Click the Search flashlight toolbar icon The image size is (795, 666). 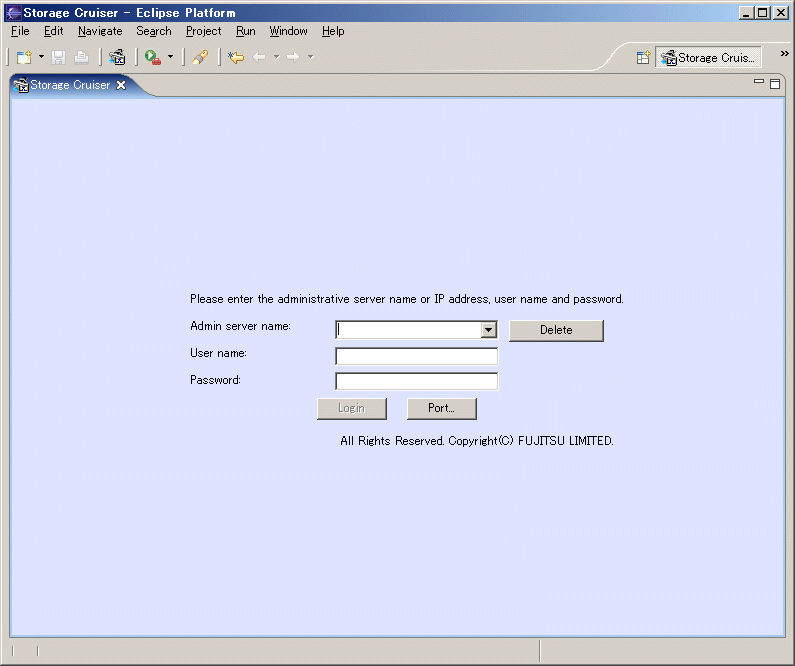[200, 57]
